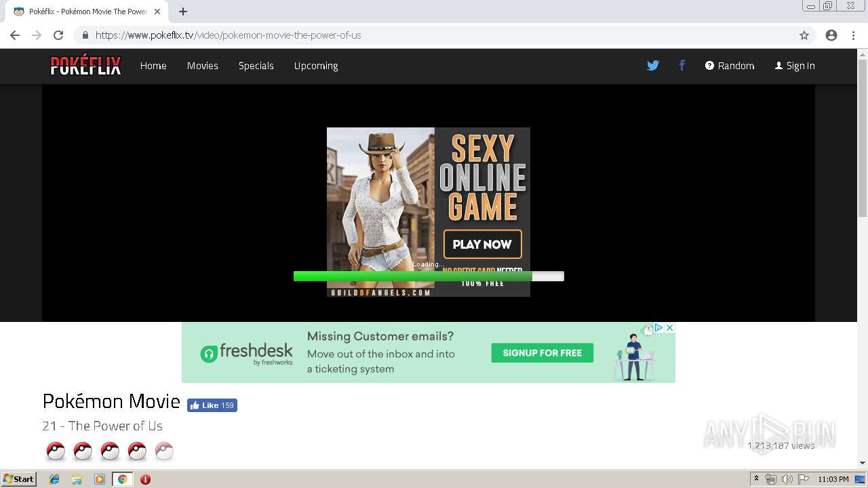Screen dimensions: 868x488
Task: Rate with the fourth Pokéball
Action: tap(137, 451)
